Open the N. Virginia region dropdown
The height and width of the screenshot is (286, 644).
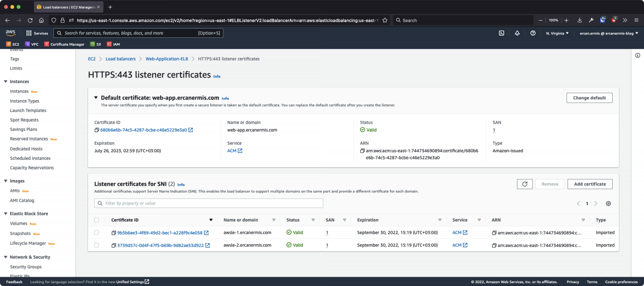(557, 33)
